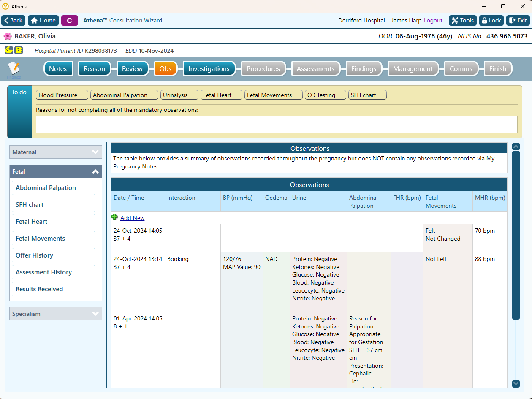The image size is (532, 399).
Task: Click the Urinalysis to-do button
Action: pos(179,95)
